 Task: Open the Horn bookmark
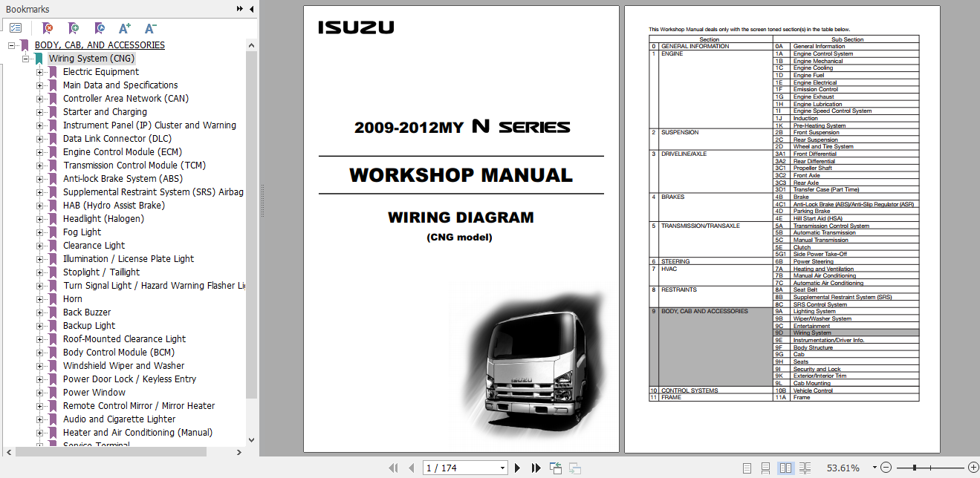(x=73, y=299)
